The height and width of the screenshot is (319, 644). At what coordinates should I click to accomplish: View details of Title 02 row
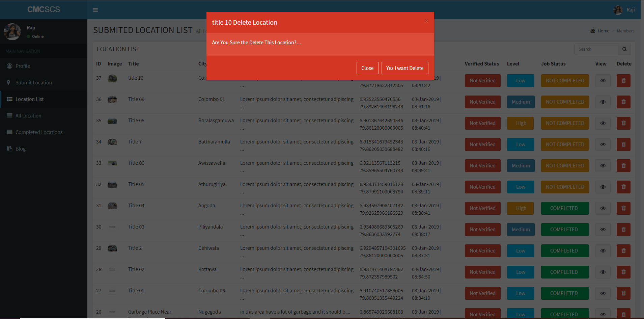point(603,272)
